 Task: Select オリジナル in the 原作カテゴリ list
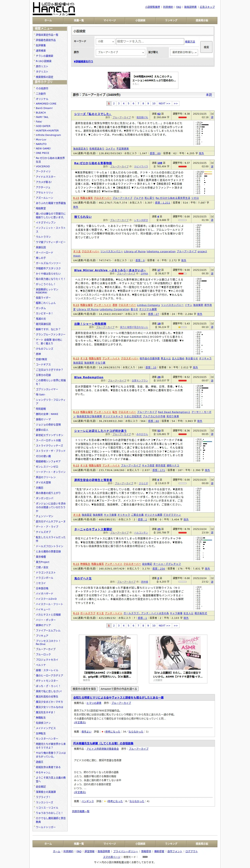tap(42, 99)
